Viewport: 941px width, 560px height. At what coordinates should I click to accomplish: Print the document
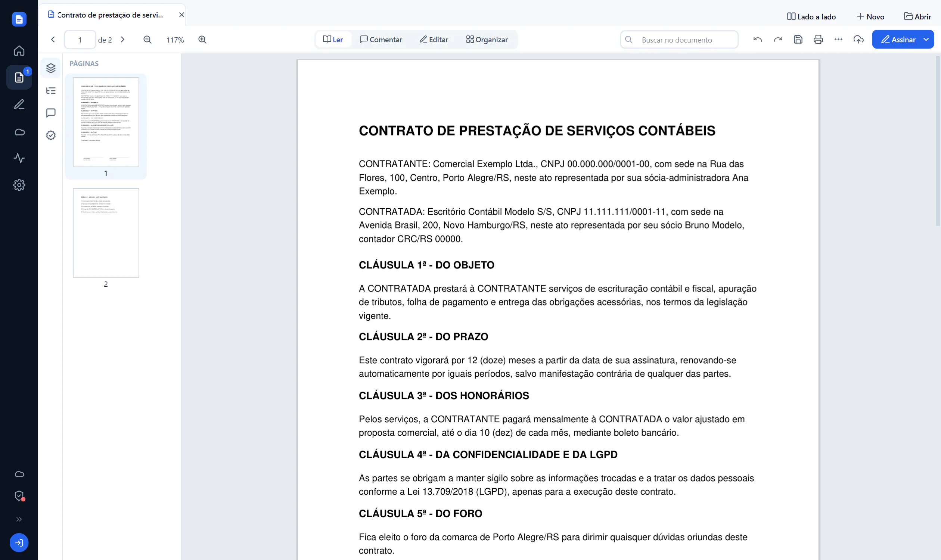point(818,40)
